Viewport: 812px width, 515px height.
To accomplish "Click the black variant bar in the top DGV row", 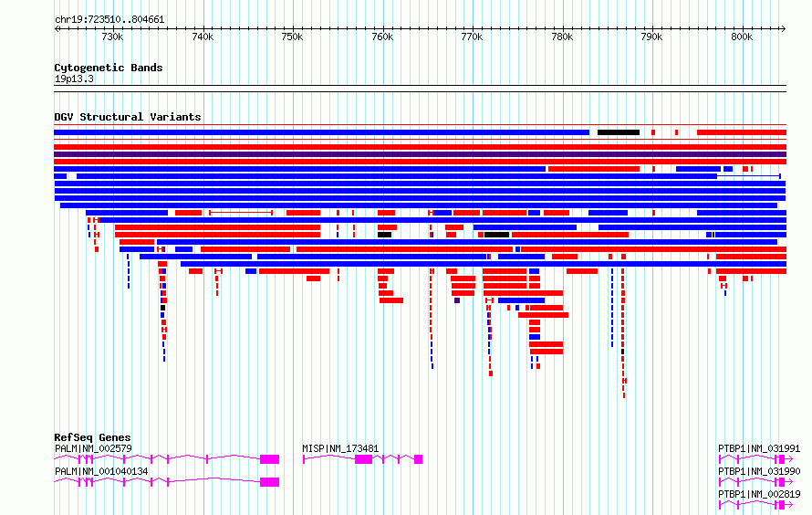I will coord(619,132).
